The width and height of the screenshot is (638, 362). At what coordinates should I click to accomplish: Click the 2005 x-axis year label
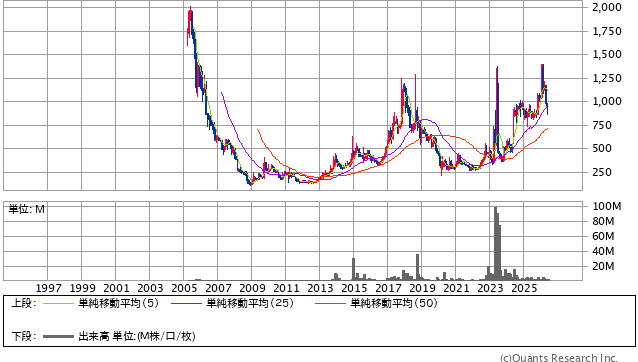(x=184, y=288)
